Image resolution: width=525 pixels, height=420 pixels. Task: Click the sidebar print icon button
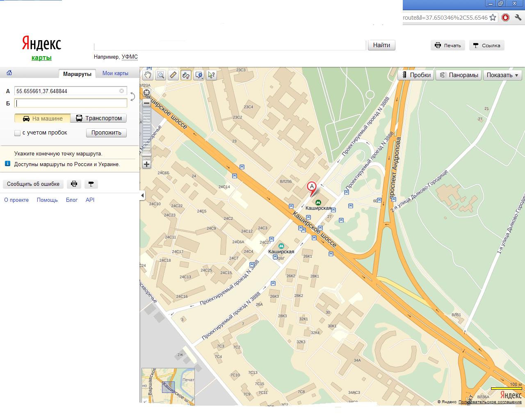click(74, 184)
